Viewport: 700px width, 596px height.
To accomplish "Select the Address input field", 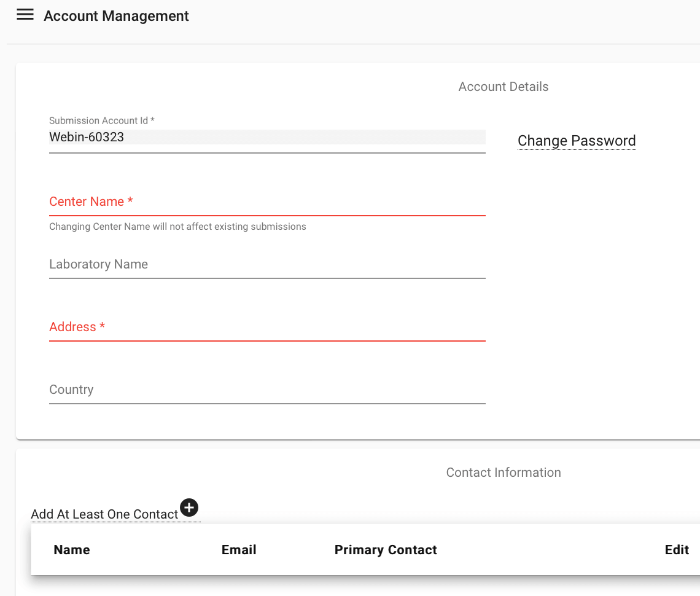I will coord(267,327).
